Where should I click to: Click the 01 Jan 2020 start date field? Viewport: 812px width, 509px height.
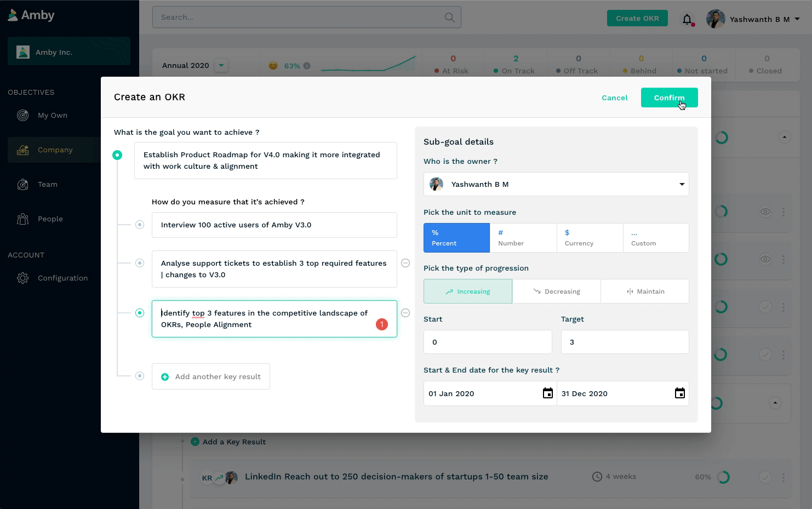pyautogui.click(x=490, y=393)
